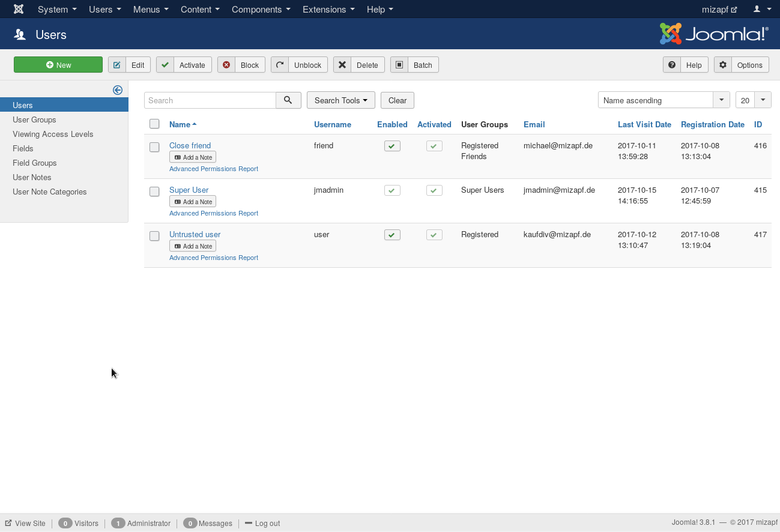Click the red Block icon
Image resolution: width=780 pixels, height=532 pixels.
pyautogui.click(x=226, y=65)
